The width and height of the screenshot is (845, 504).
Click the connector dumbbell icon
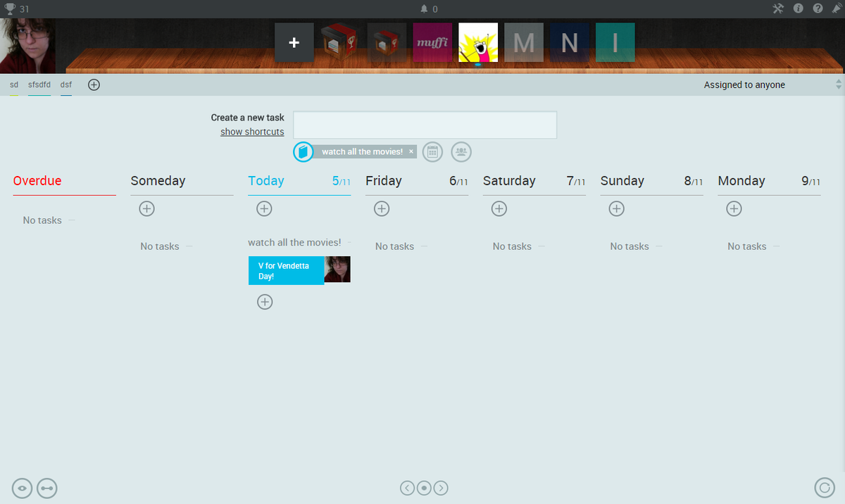(47, 488)
